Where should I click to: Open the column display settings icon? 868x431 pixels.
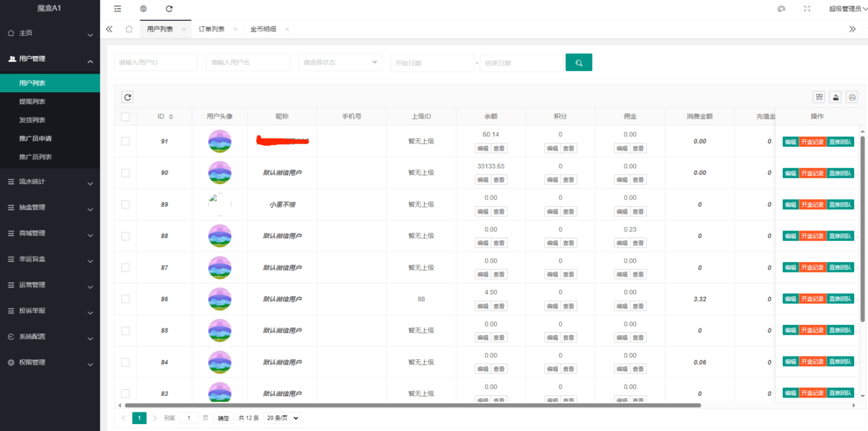click(819, 97)
